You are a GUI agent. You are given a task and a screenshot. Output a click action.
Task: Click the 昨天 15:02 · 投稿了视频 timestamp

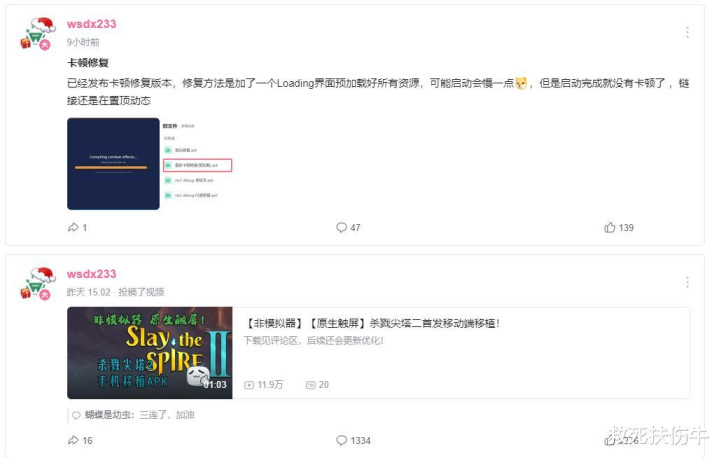pyautogui.click(x=115, y=292)
